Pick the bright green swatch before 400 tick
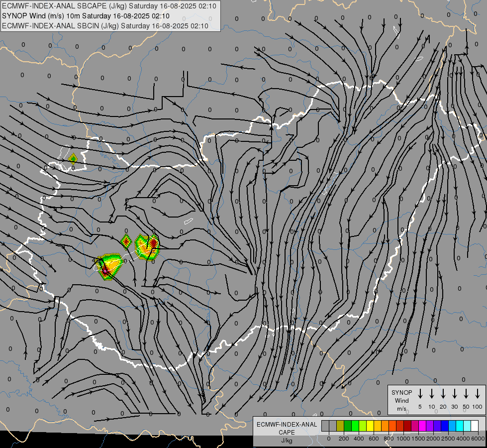The height and width of the screenshot is (448, 487). [x=355, y=426]
